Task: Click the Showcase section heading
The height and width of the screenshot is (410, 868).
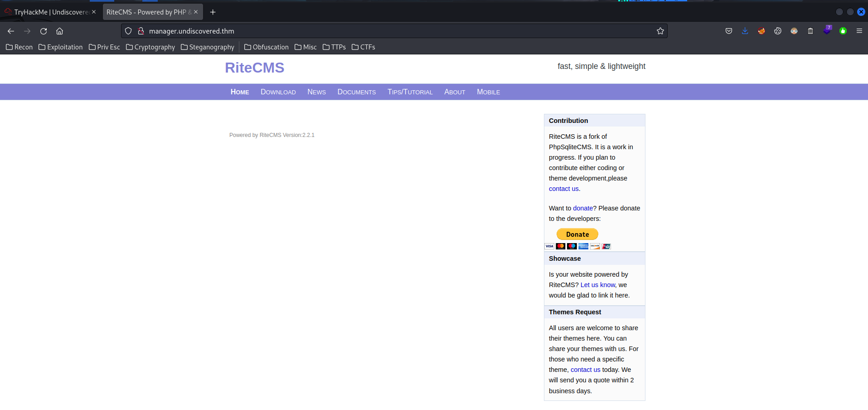Action: pyautogui.click(x=565, y=259)
